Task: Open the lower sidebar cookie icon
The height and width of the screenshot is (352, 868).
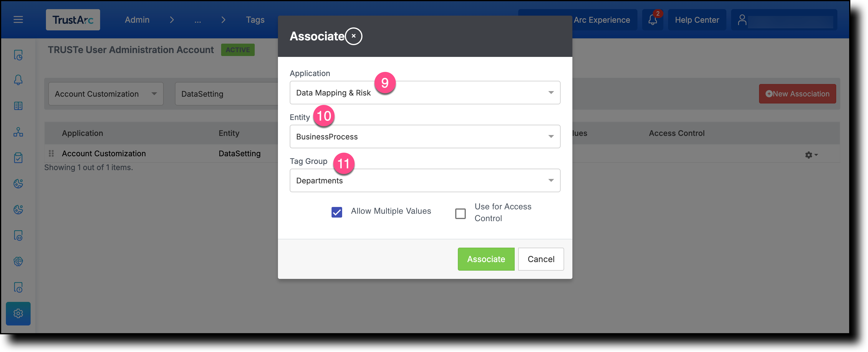Action: (18, 210)
